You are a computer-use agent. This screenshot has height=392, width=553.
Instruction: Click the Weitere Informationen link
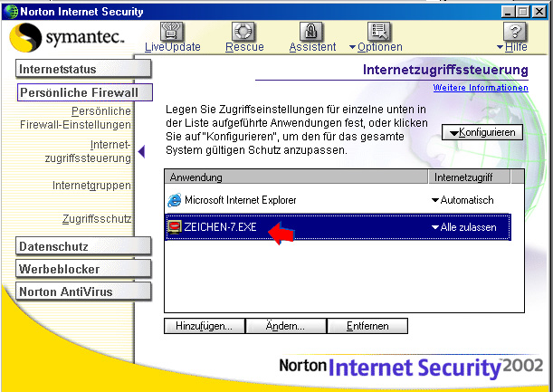[481, 88]
